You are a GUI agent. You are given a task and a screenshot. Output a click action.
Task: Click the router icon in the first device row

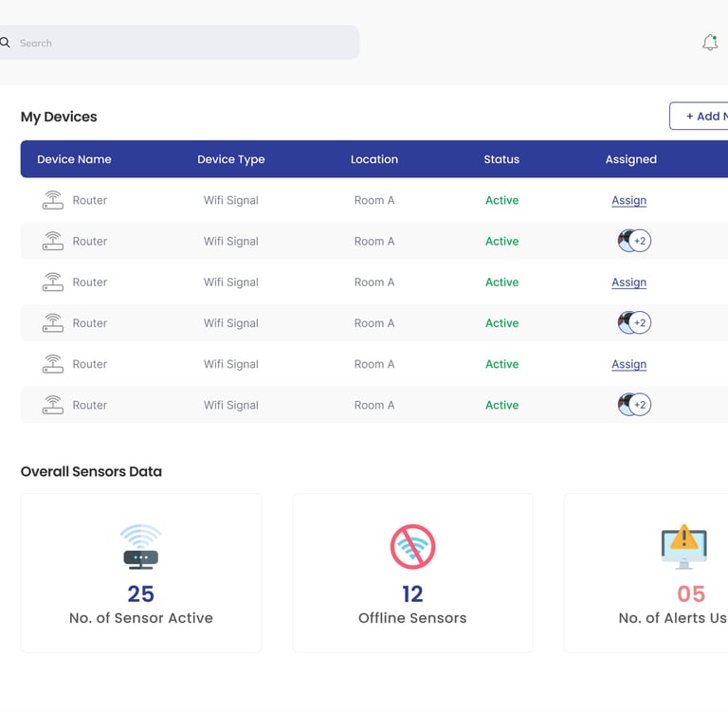(x=53, y=200)
